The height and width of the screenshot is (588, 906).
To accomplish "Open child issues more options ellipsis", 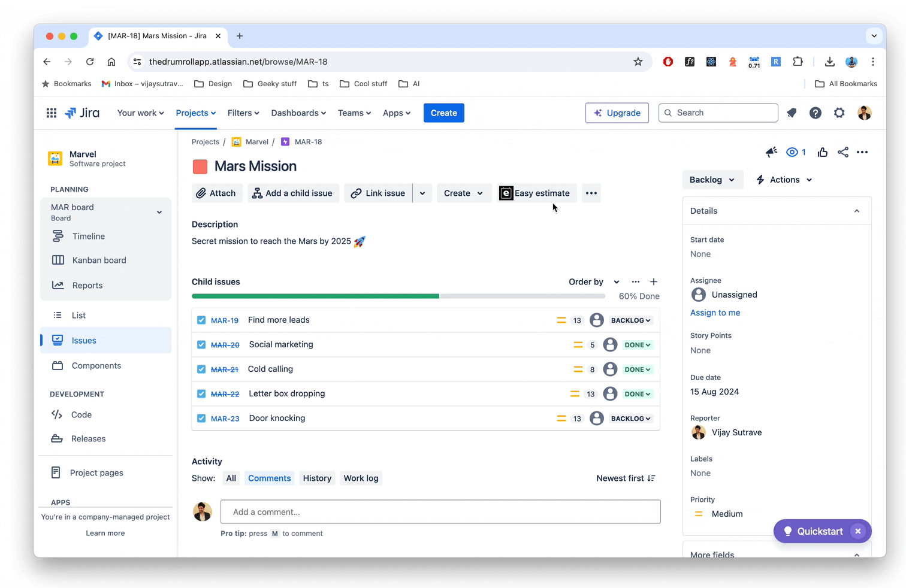I will click(636, 281).
